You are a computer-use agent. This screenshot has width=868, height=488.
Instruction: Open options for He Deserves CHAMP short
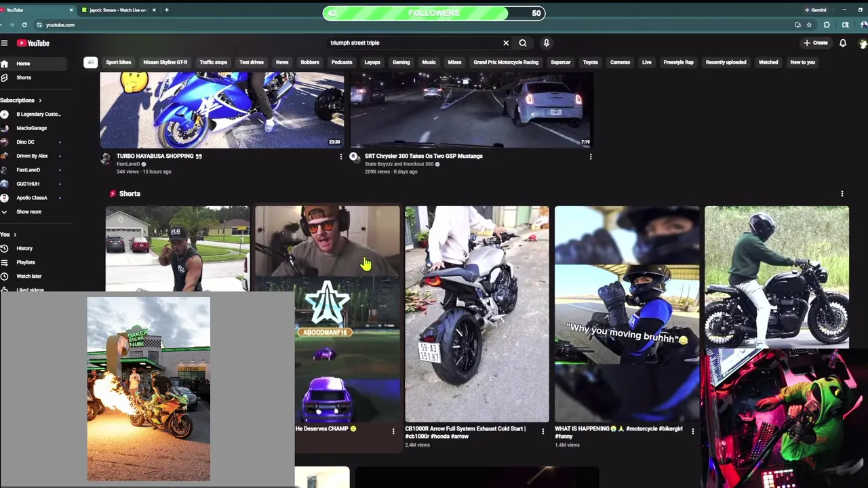[393, 431]
